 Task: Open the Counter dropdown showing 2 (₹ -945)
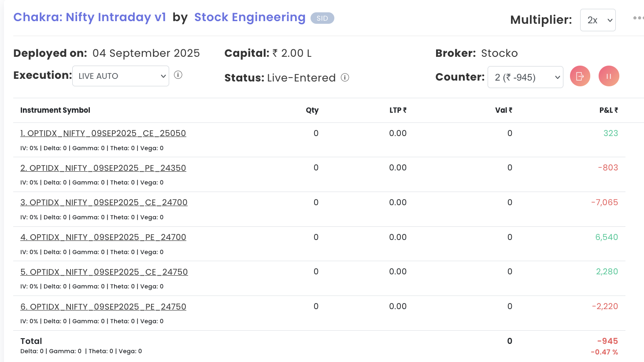(x=525, y=77)
